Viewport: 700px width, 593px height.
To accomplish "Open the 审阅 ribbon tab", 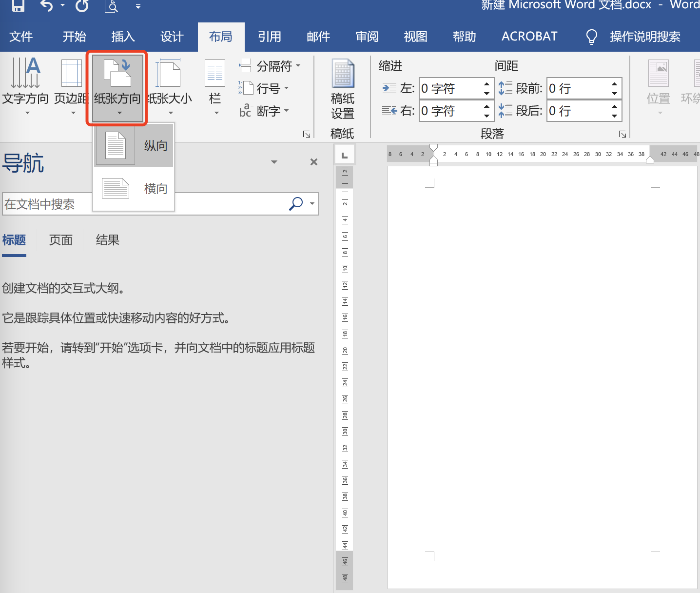I will point(367,37).
